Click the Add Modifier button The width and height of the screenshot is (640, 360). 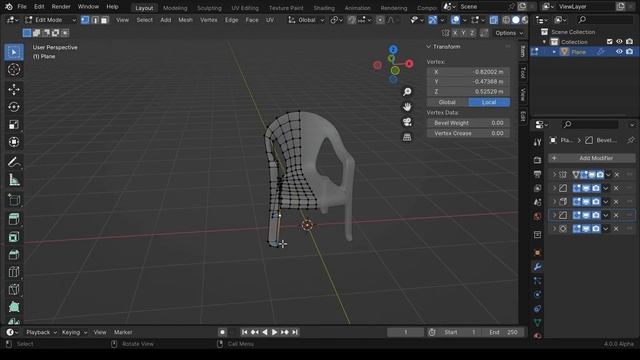[591, 158]
